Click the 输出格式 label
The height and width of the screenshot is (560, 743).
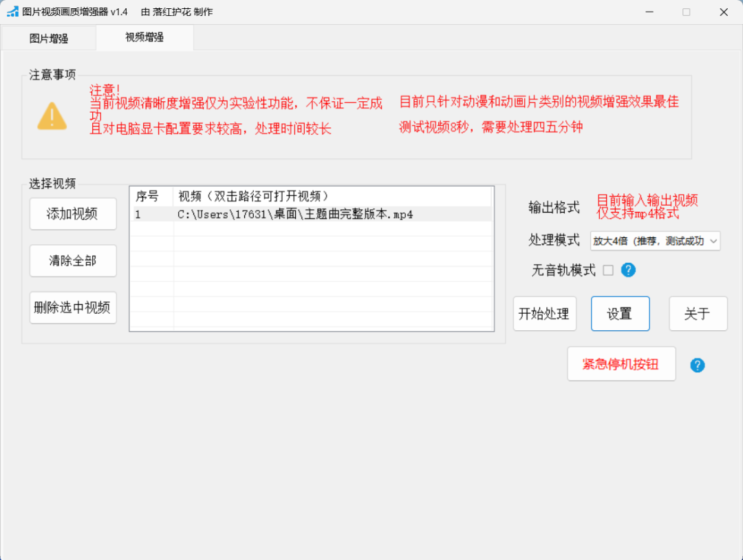(x=554, y=207)
